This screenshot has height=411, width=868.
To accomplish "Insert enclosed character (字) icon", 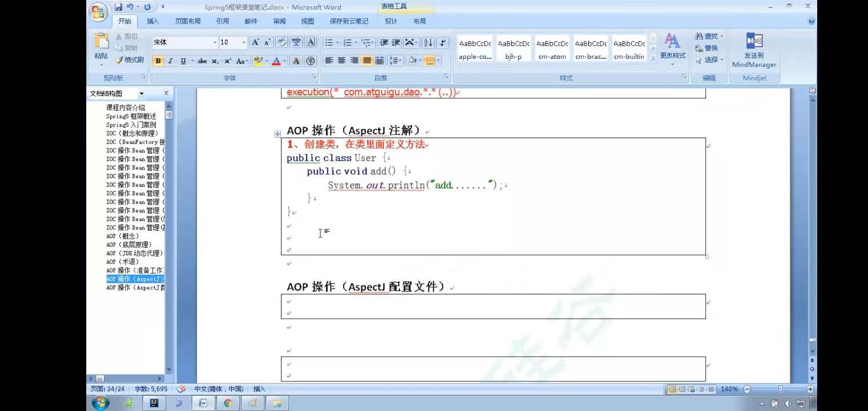I will point(311,61).
